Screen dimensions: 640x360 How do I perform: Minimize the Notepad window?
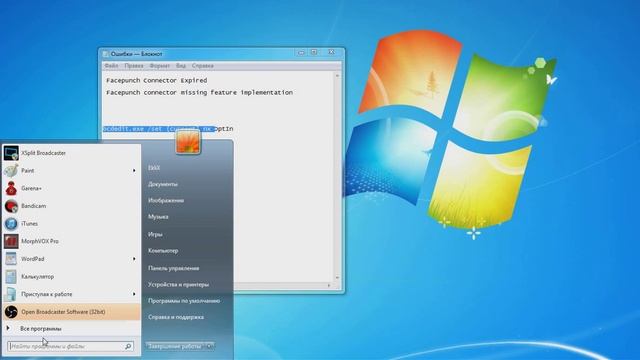301,52
